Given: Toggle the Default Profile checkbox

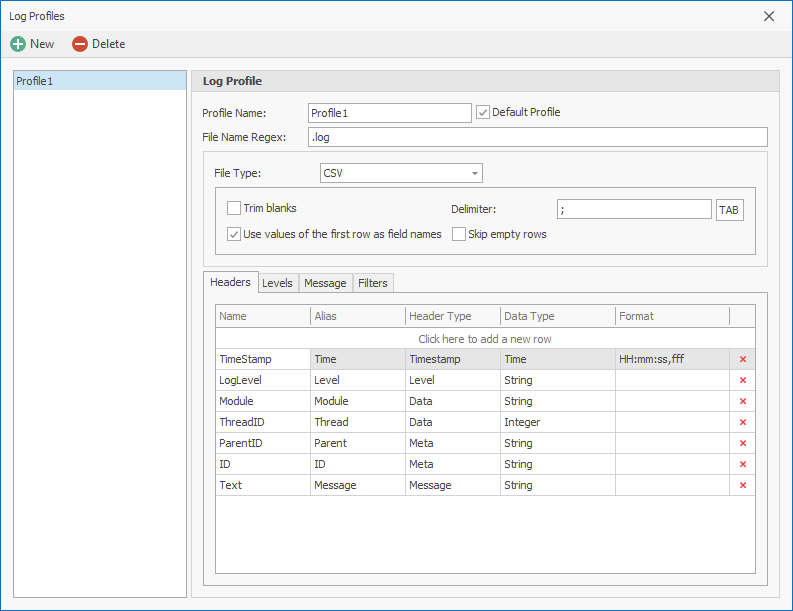Looking at the screenshot, I should tap(483, 112).
